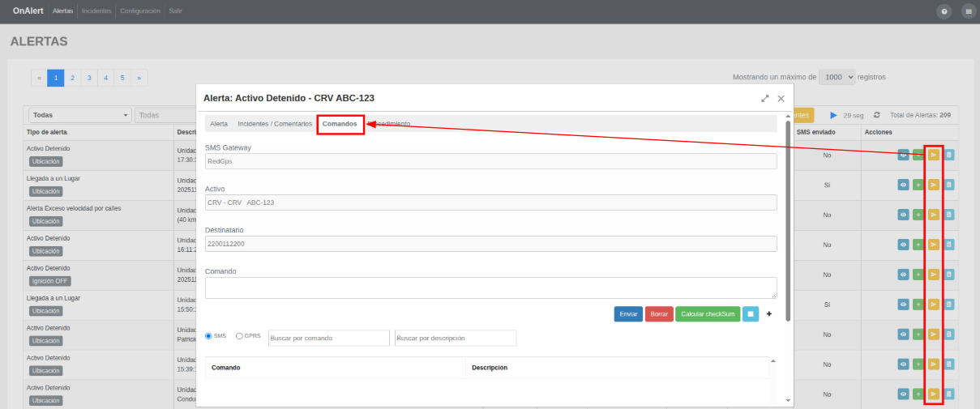Open Alertas in the top navigation
The height and width of the screenshot is (409, 980).
point(62,11)
